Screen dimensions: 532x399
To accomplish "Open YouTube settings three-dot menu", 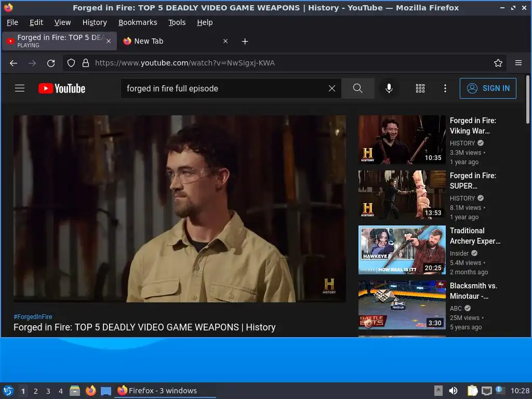I will (x=445, y=88).
